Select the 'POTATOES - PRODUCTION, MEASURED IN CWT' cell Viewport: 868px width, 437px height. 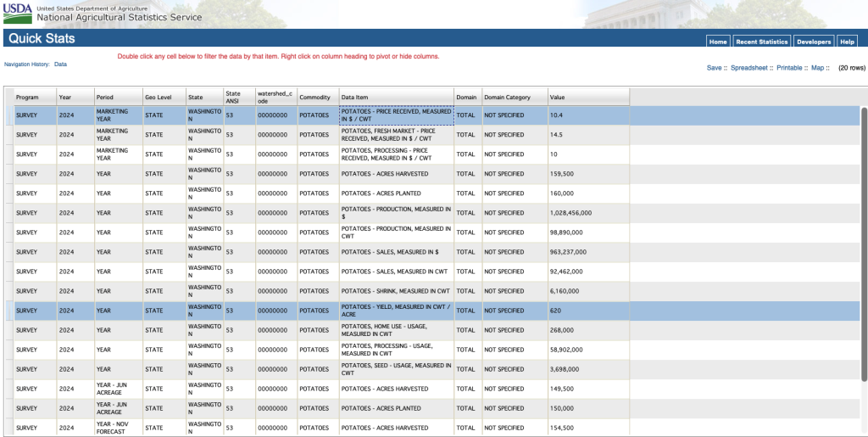coord(397,233)
